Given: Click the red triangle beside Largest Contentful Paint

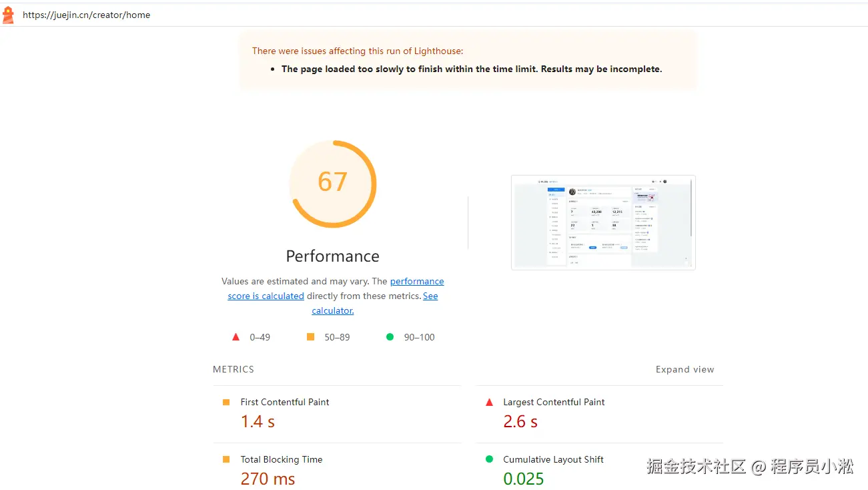Looking at the screenshot, I should coord(489,402).
